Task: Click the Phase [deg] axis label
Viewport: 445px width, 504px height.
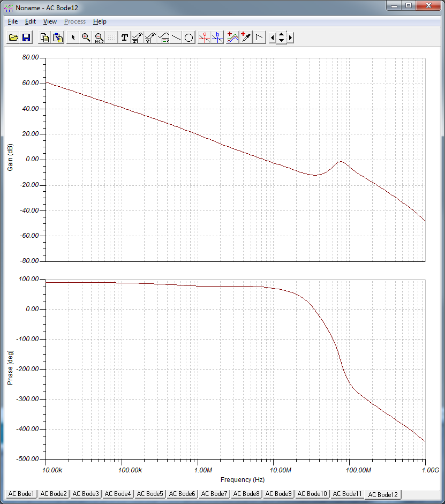Action: [x=10, y=368]
